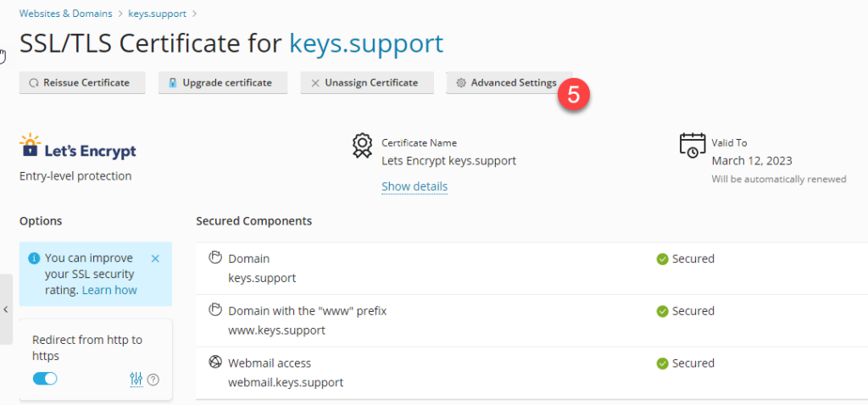
Task: Expand the collapsed sidebar arrow handle
Action: pyautogui.click(x=6, y=309)
